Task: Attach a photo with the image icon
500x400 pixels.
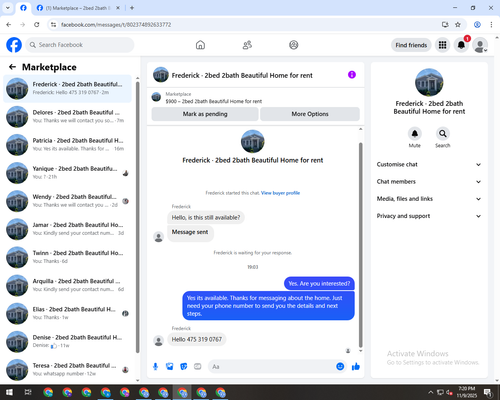Action: click(x=170, y=367)
